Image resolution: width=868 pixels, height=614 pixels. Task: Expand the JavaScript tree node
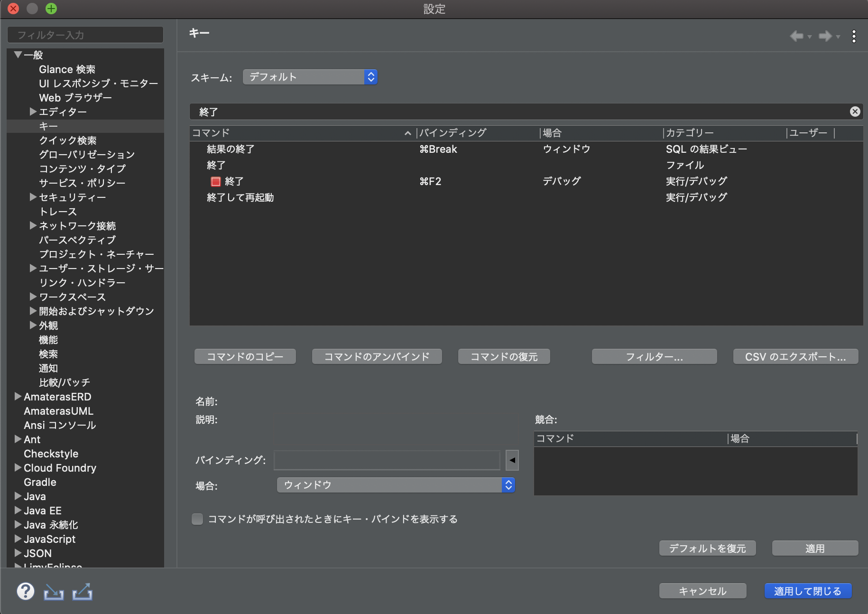[18, 539]
